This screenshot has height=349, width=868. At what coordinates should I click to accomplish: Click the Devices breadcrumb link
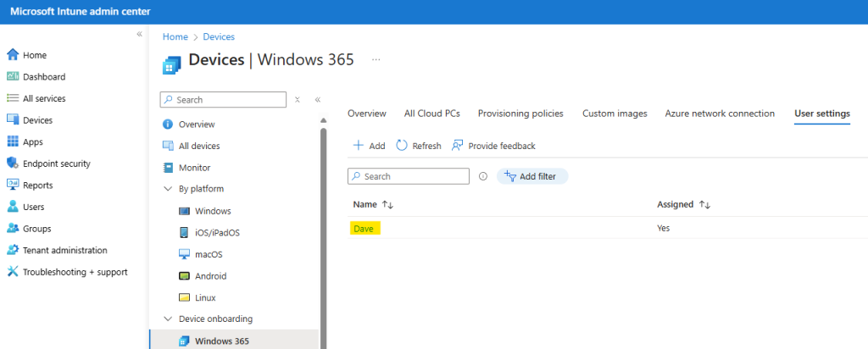(219, 36)
